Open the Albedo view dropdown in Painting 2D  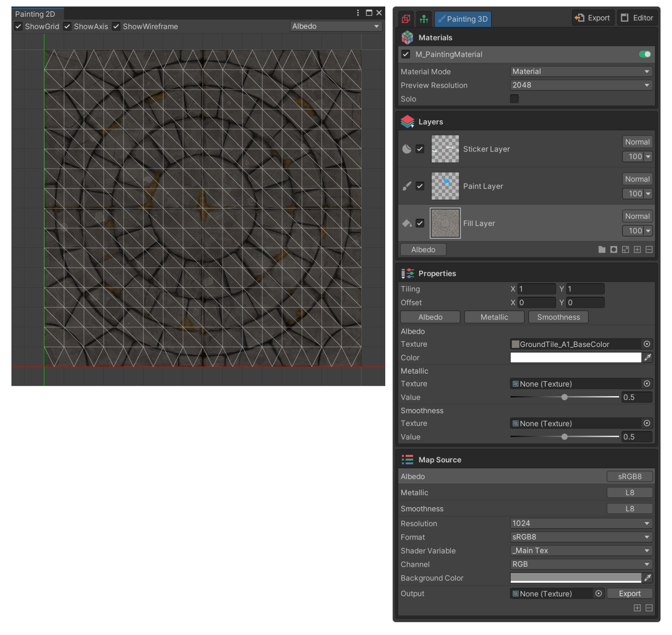point(336,27)
